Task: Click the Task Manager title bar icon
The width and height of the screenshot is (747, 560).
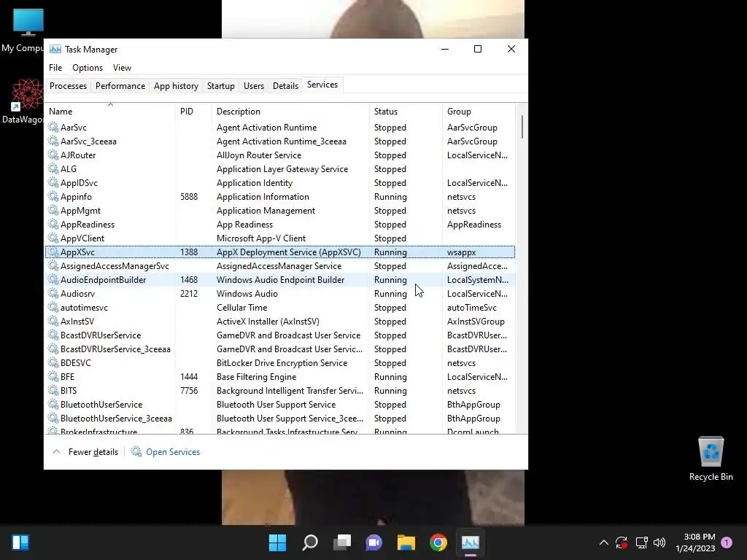Action: pyautogui.click(x=55, y=49)
